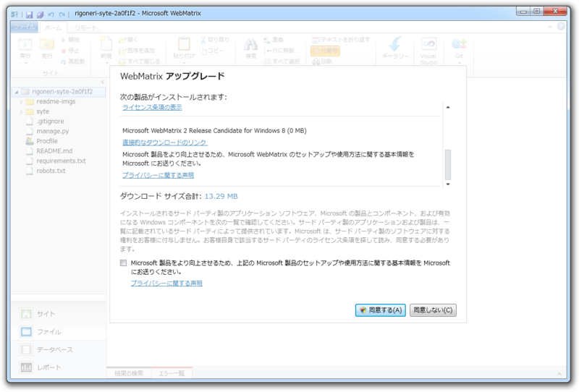Open the ファイル application menu
The height and width of the screenshot is (392, 579).
point(25,27)
